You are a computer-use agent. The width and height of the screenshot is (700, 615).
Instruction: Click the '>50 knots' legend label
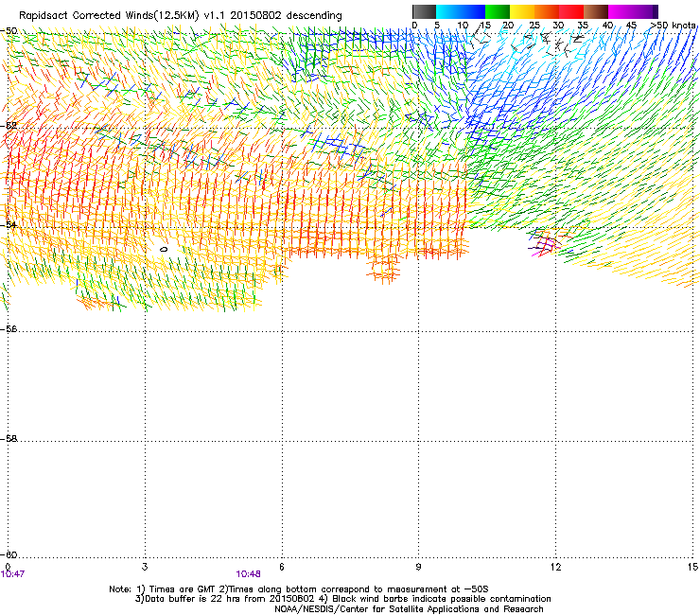pyautogui.click(x=674, y=25)
